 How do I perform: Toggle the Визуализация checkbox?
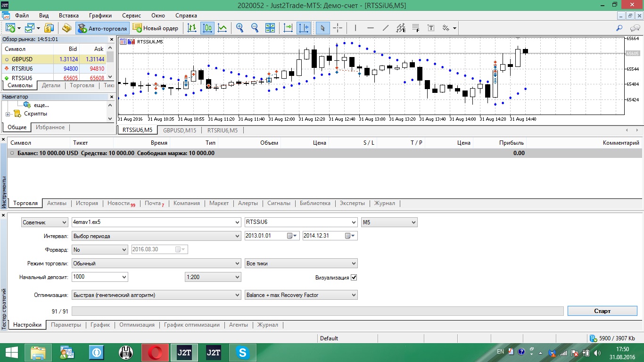click(x=354, y=278)
